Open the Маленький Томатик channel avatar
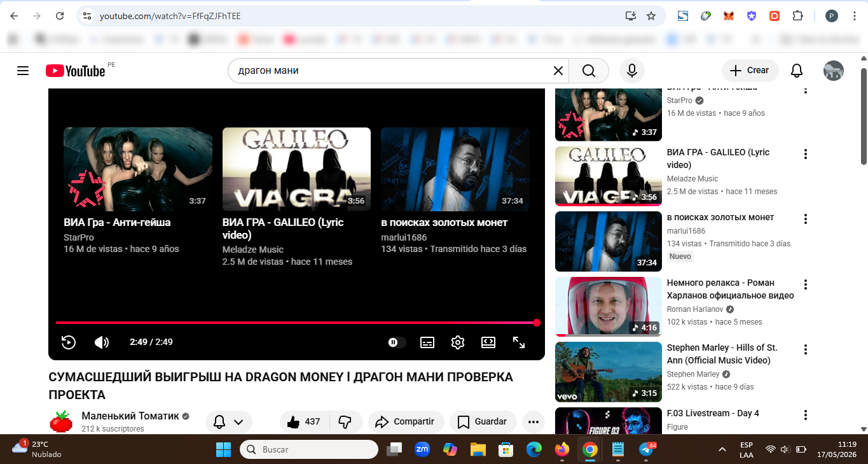The height and width of the screenshot is (464, 868). pos(61,421)
